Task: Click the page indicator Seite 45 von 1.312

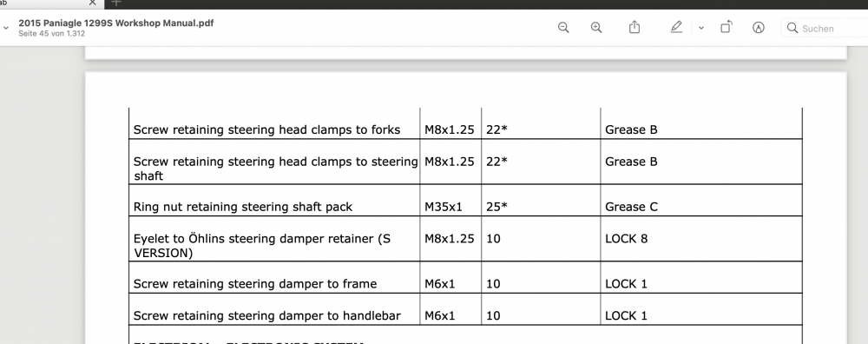Action: pyautogui.click(x=51, y=34)
